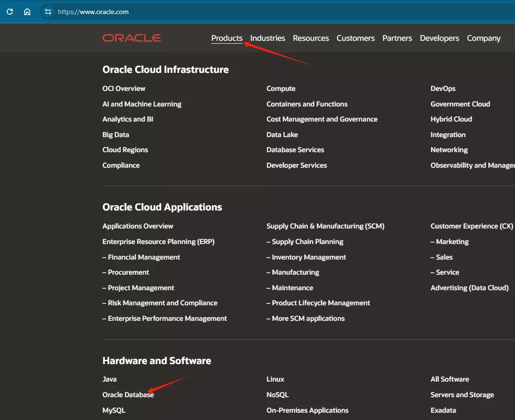Select Enterprise Resource Planning (ERP)
515x420 pixels.
click(158, 242)
